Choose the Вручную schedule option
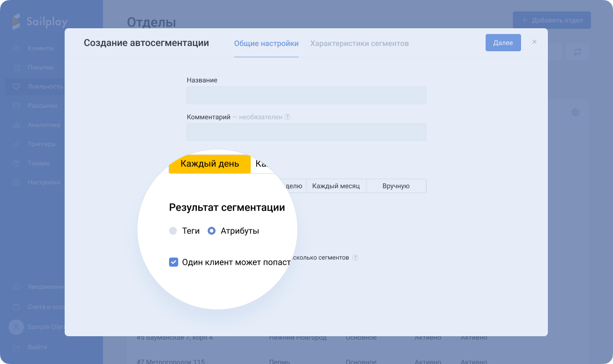 (396, 186)
